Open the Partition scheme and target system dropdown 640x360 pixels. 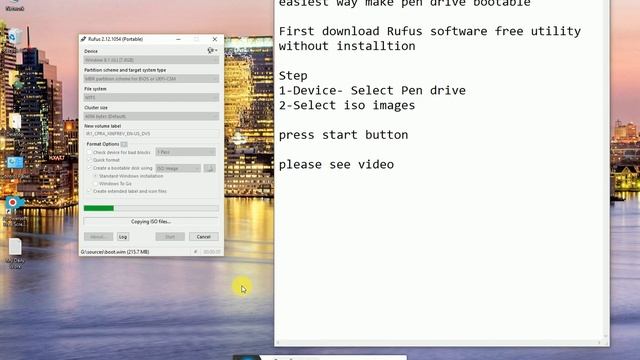tap(151, 78)
